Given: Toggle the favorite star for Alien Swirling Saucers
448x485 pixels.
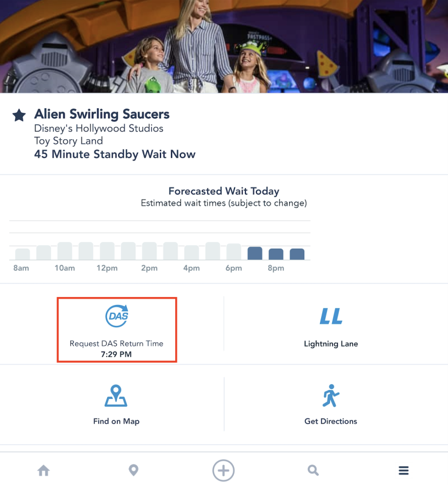Looking at the screenshot, I should point(19,115).
